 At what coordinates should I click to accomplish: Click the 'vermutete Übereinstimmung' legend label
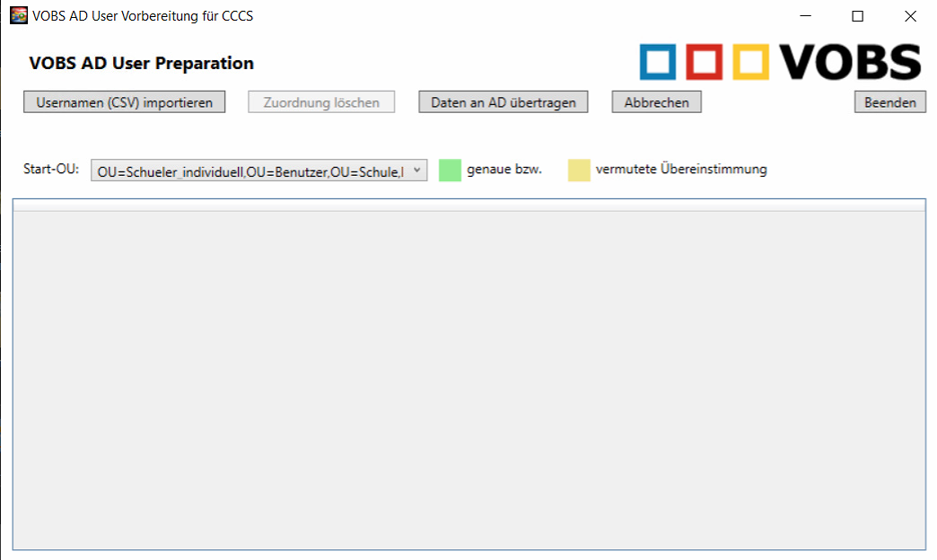[680, 170]
